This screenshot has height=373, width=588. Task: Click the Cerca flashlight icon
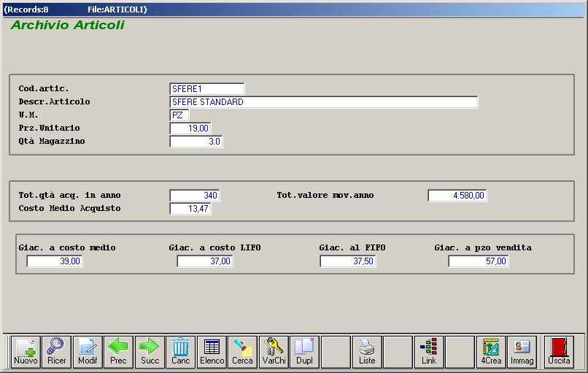[x=243, y=352]
